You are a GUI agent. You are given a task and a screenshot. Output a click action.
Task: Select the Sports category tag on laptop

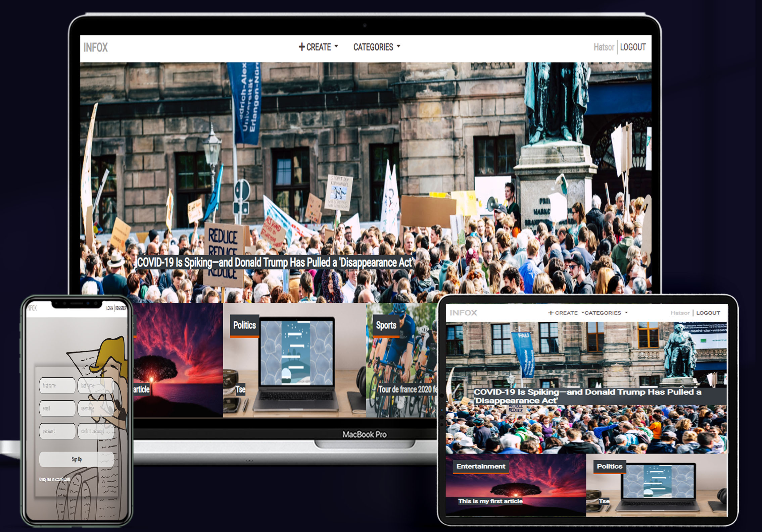point(386,325)
